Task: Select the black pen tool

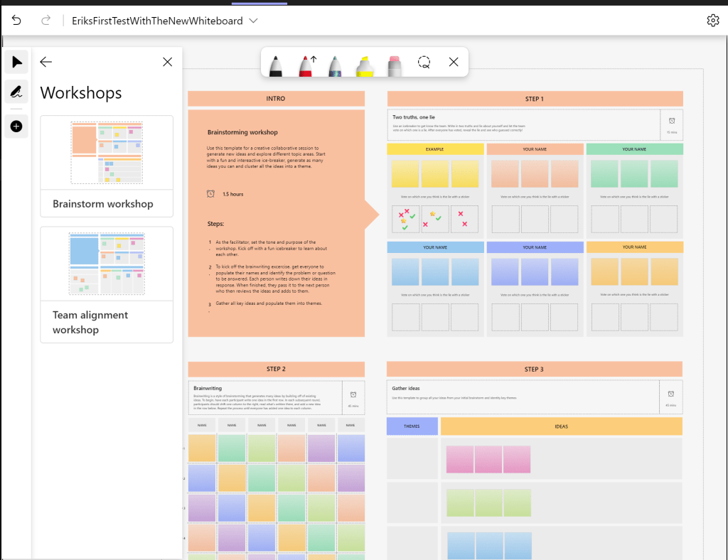Action: tap(276, 63)
